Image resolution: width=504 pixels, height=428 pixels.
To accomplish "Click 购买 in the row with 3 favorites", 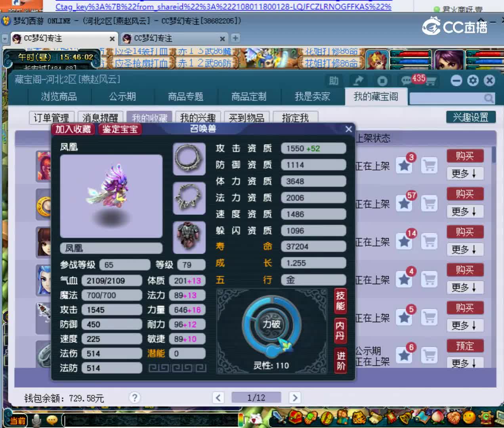I will coord(465,156).
